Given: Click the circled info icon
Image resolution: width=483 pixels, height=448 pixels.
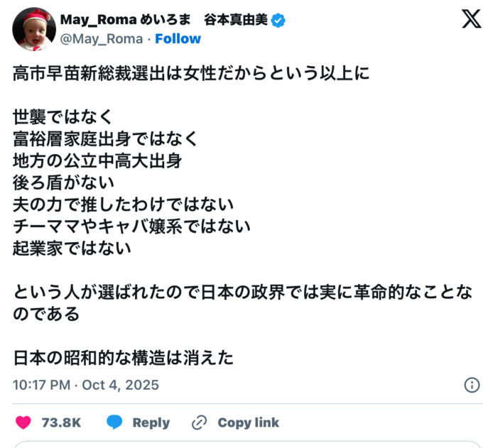Looking at the screenshot, I should [x=472, y=385].
